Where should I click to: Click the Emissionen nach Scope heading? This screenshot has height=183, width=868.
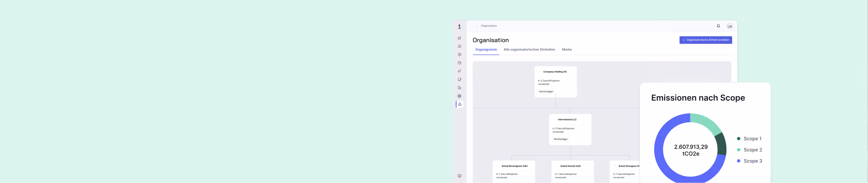[x=698, y=98]
